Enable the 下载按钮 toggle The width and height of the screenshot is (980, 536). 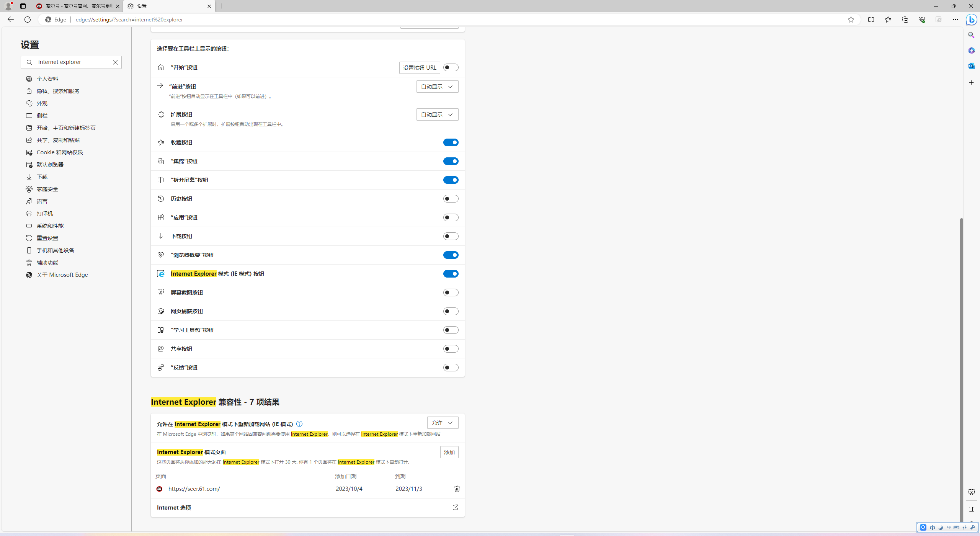pos(451,236)
